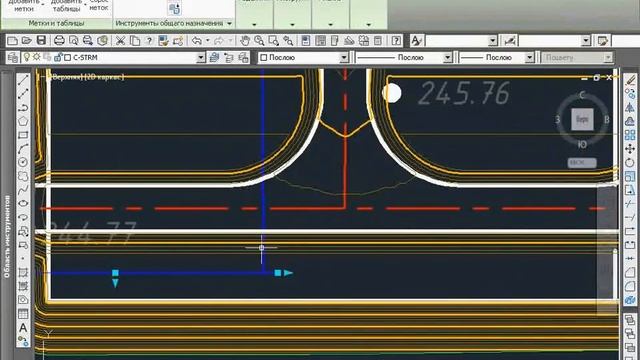This screenshot has width=640, height=360.
Task: Expand the text style dropdown
Action: [x=493, y=40]
